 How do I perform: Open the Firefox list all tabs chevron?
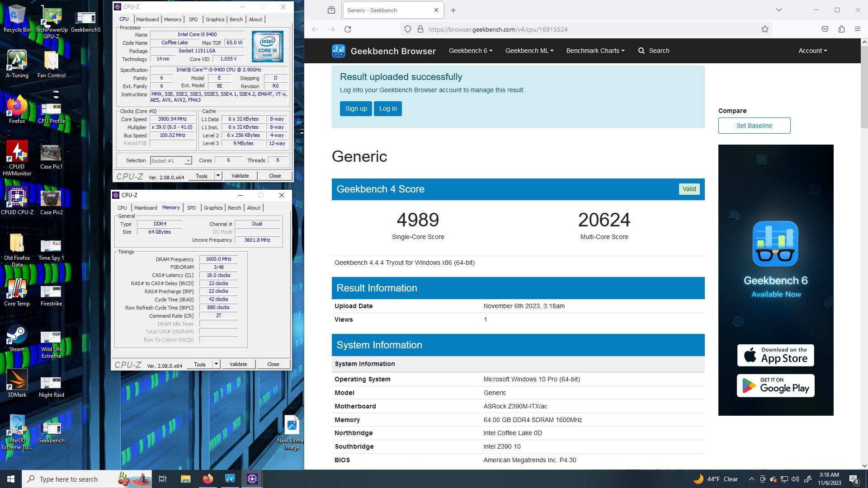(x=778, y=10)
